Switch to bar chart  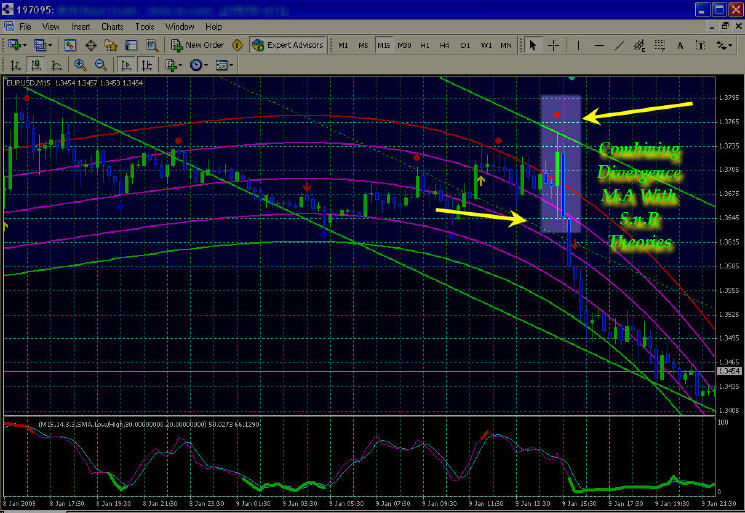(15, 65)
